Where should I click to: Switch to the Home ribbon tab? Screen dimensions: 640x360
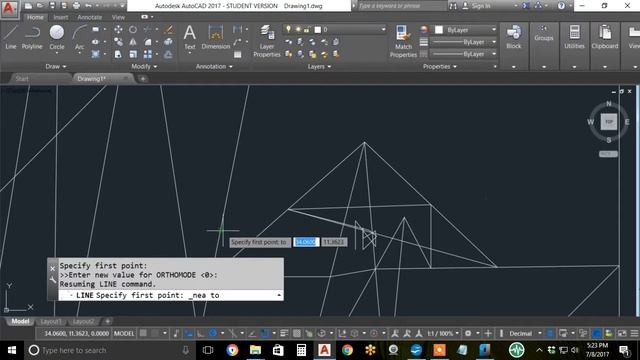35,17
